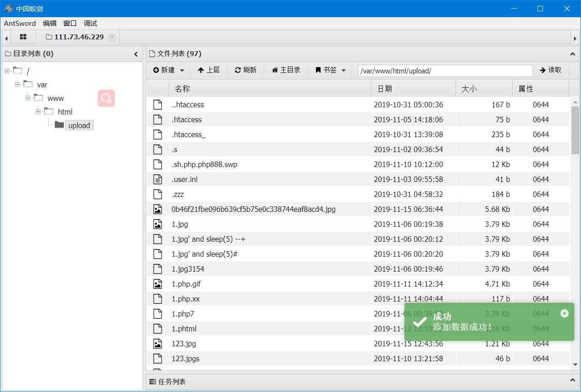
Task: Collapse the root / tree node
Action: coord(7,71)
